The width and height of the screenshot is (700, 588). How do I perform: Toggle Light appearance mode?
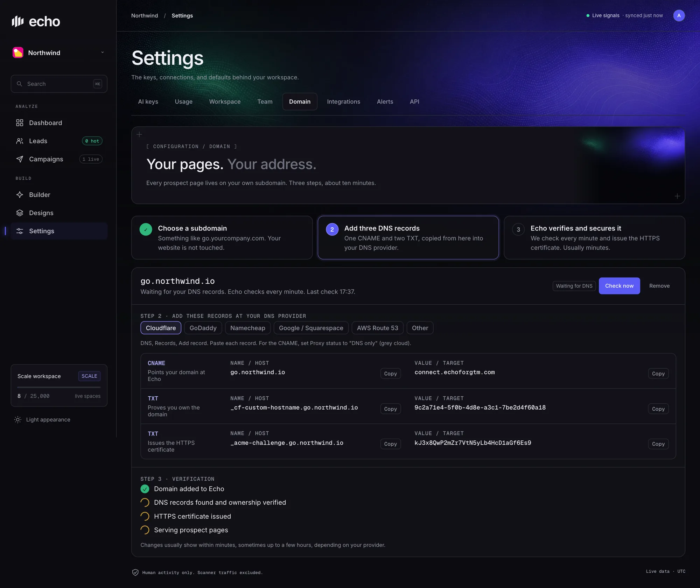pos(42,420)
